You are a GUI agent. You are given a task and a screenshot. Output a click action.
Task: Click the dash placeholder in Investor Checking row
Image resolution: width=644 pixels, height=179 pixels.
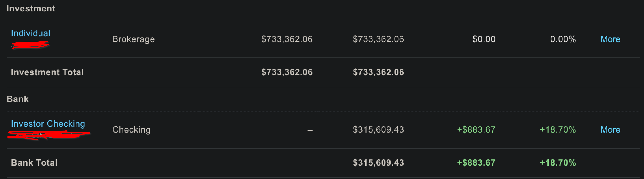[310, 130]
